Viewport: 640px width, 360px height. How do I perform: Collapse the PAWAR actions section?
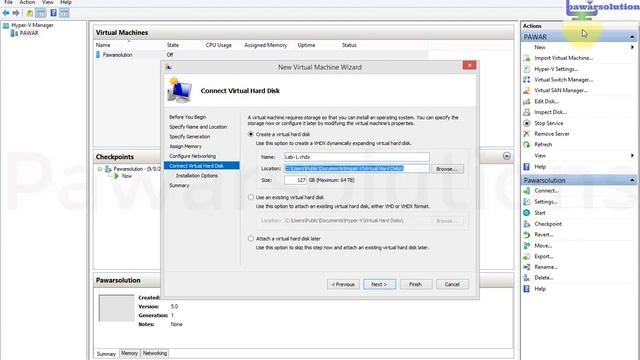pos(632,37)
